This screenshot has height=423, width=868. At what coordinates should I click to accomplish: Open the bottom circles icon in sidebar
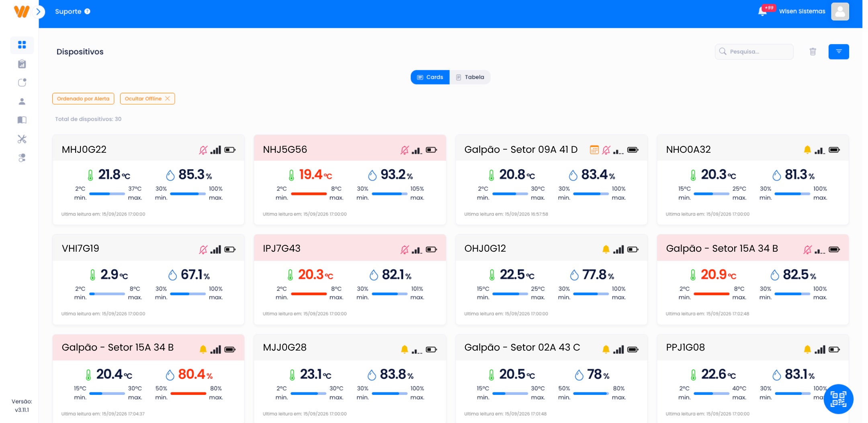pyautogui.click(x=22, y=158)
